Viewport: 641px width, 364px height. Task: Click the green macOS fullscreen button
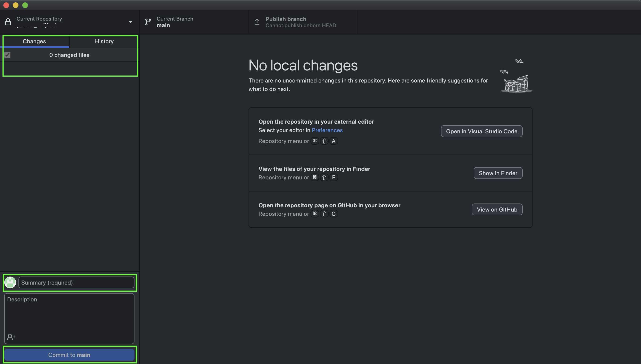click(x=25, y=5)
